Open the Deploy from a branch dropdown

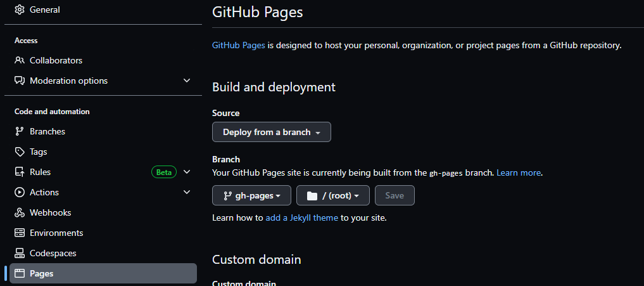click(272, 132)
